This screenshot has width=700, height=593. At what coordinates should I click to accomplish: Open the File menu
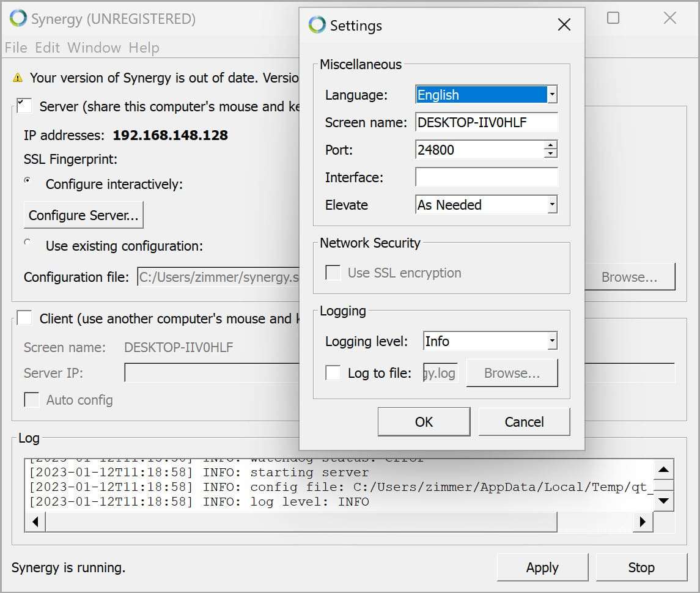(16, 47)
